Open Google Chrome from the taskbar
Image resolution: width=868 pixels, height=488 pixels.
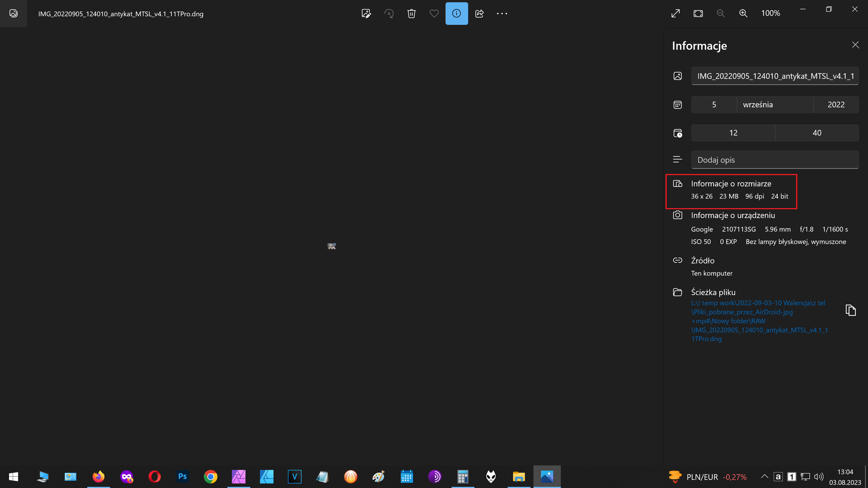(x=211, y=476)
